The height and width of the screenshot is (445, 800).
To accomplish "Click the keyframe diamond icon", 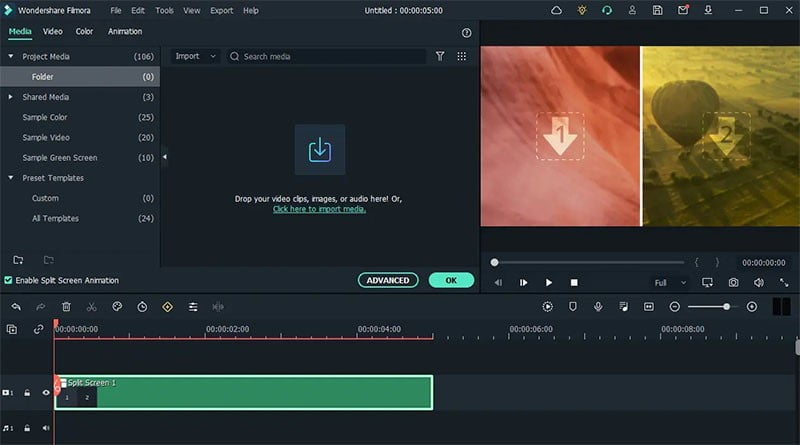I will (167, 307).
